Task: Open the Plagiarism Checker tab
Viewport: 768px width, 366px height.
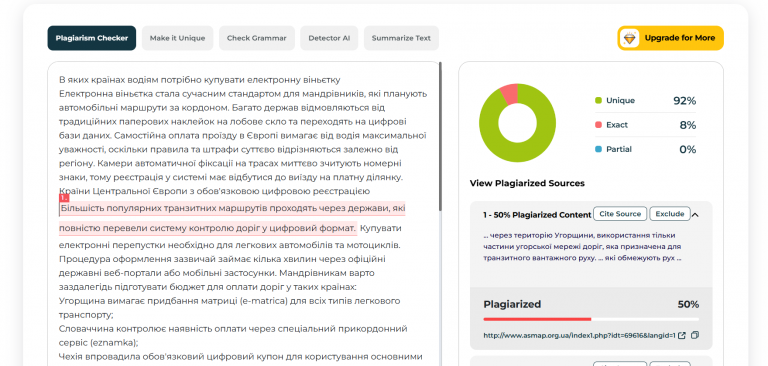Action: 92,38
